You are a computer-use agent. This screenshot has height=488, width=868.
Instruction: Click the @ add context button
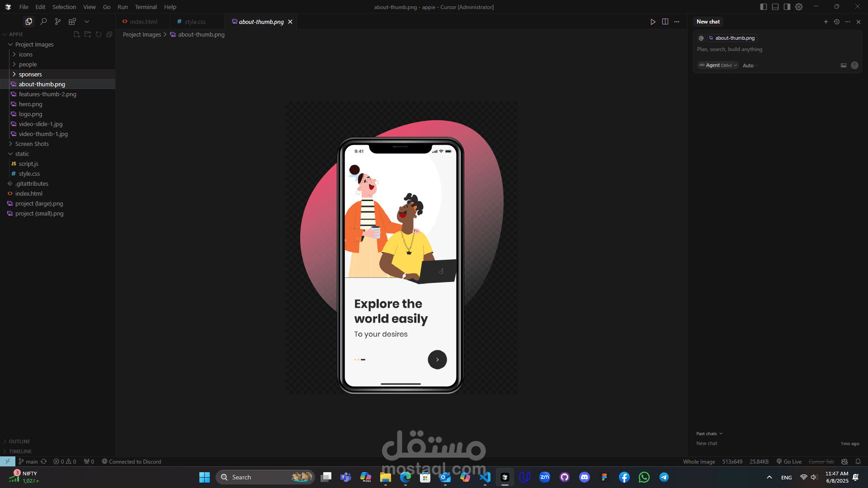[701, 38]
